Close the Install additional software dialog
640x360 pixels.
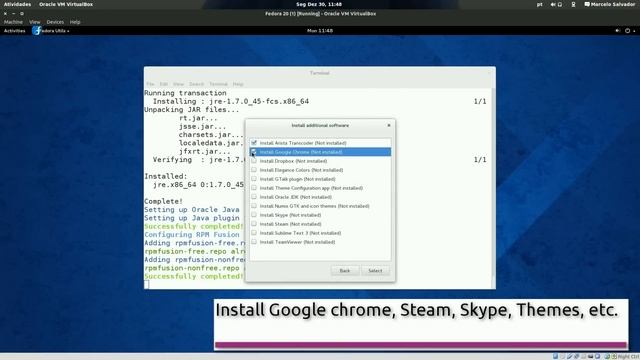tap(389, 125)
